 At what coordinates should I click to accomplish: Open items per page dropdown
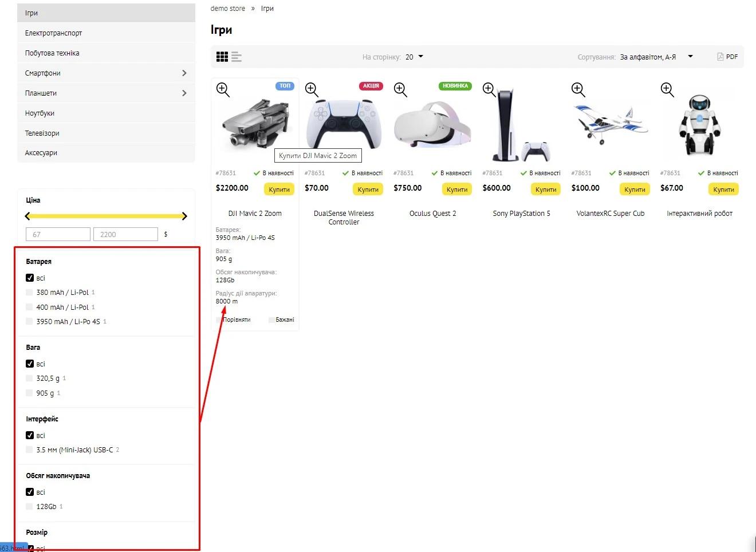pos(414,57)
